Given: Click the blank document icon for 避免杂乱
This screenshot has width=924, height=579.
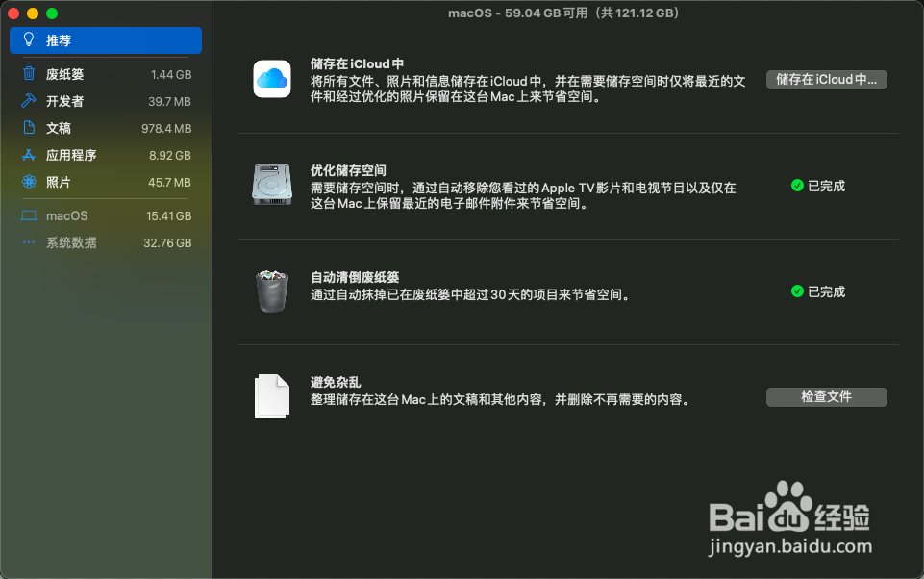Looking at the screenshot, I should (272, 396).
